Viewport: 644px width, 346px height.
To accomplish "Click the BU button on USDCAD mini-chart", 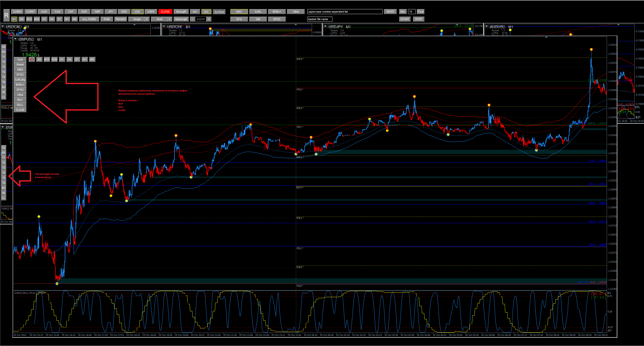I will pos(4,87).
